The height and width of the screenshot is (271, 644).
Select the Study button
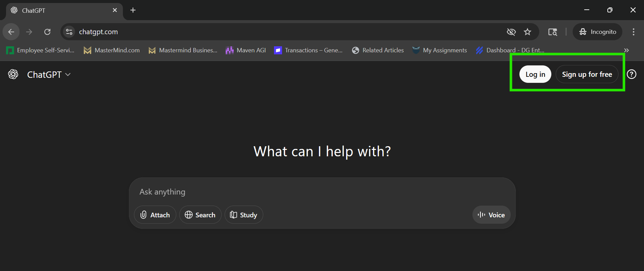(x=244, y=215)
